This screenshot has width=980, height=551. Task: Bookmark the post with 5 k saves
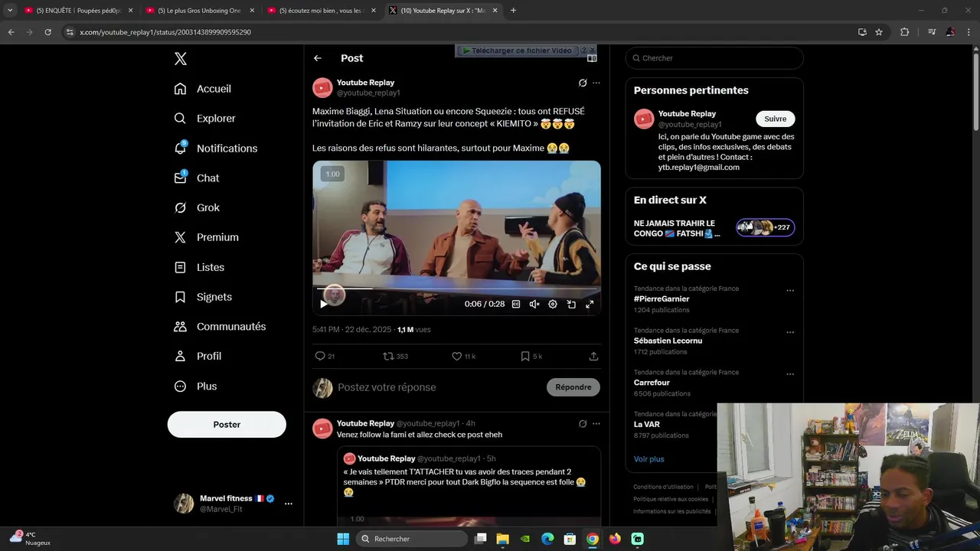531,357
